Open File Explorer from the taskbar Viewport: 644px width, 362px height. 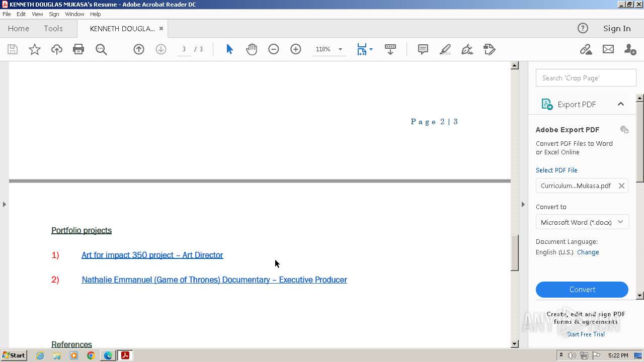[57, 355]
